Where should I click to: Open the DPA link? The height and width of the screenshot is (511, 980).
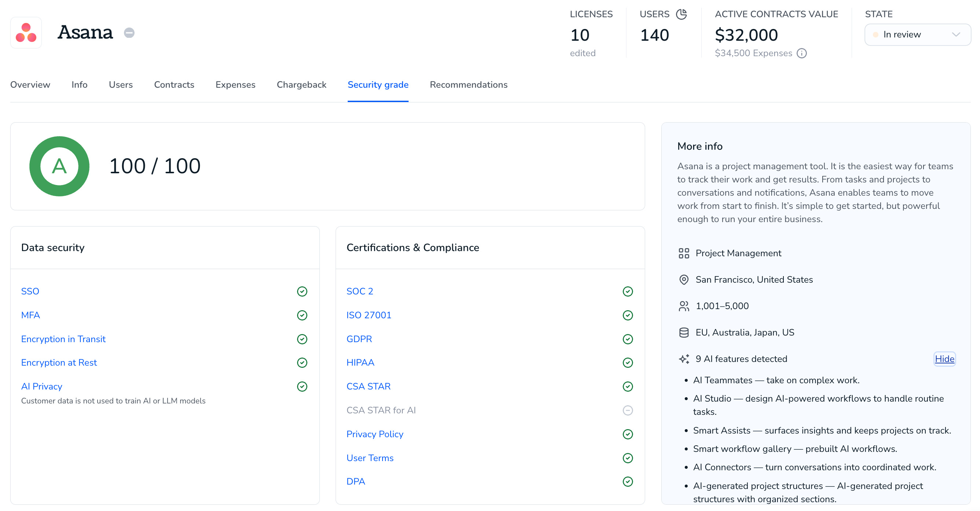[x=356, y=482]
